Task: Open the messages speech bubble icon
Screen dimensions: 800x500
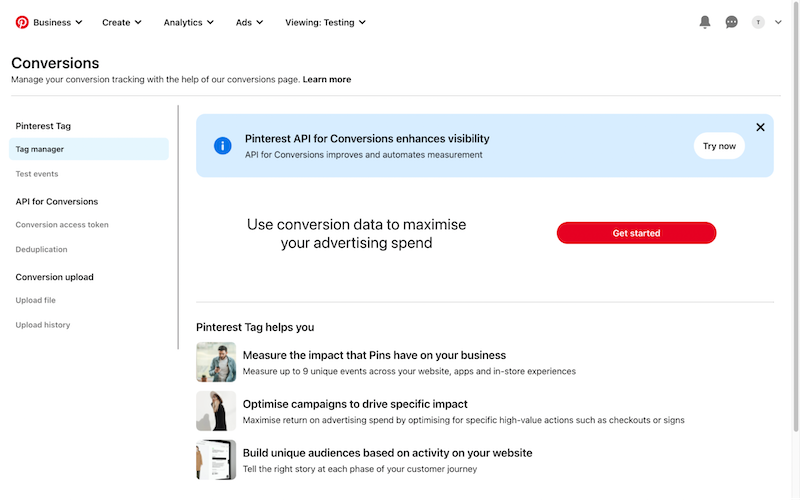Action: [x=731, y=22]
